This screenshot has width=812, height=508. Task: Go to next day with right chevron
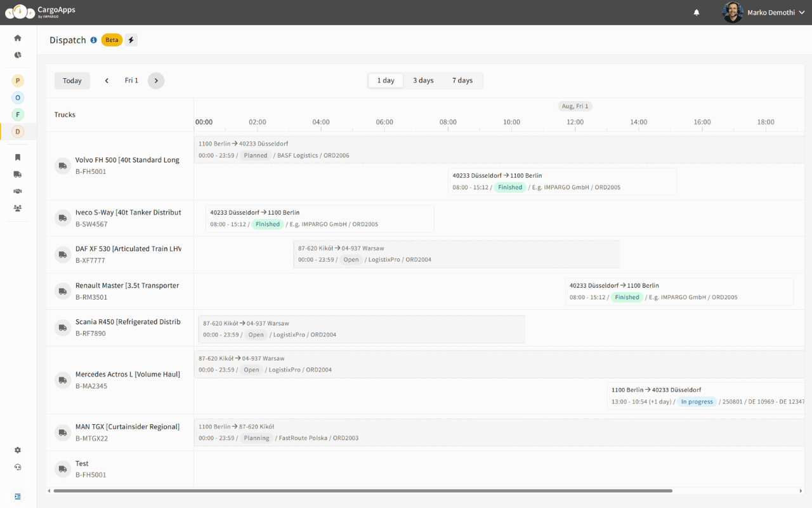pyautogui.click(x=156, y=80)
